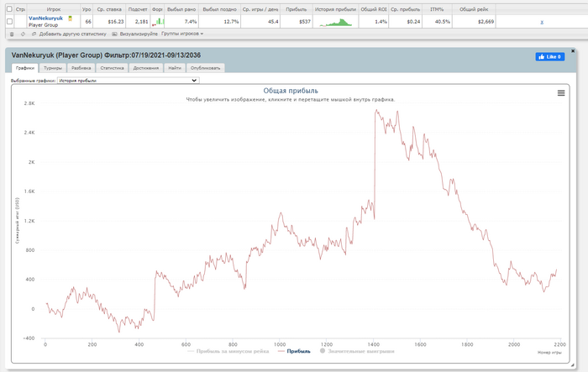Click the blue x remove link in row
This screenshot has width=588, height=372.
[x=542, y=22]
